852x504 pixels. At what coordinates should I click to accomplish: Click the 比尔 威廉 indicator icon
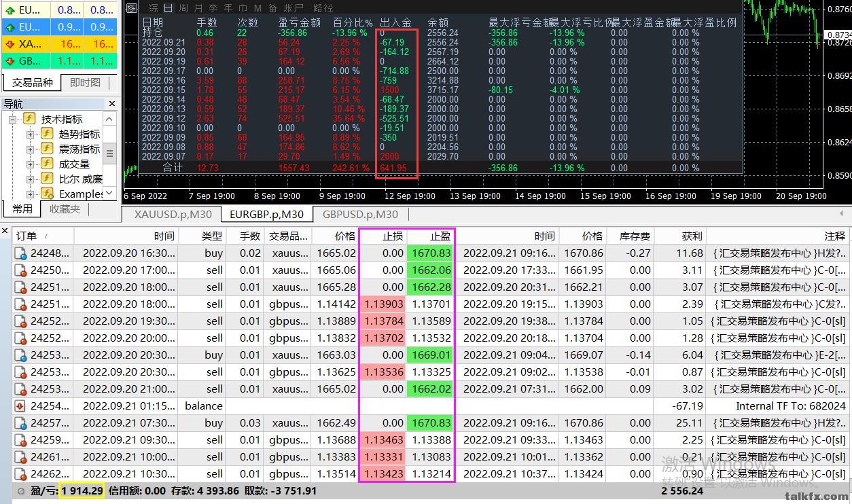[x=47, y=179]
